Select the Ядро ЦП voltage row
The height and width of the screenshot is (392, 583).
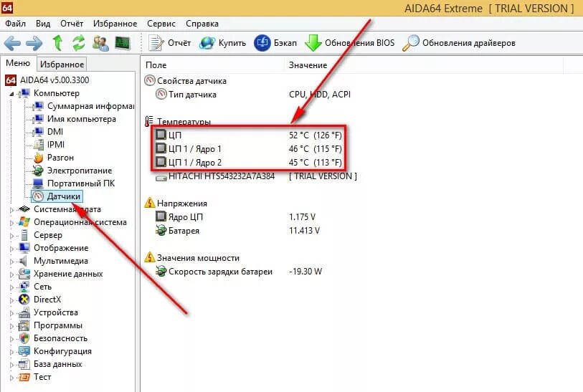coord(235,216)
